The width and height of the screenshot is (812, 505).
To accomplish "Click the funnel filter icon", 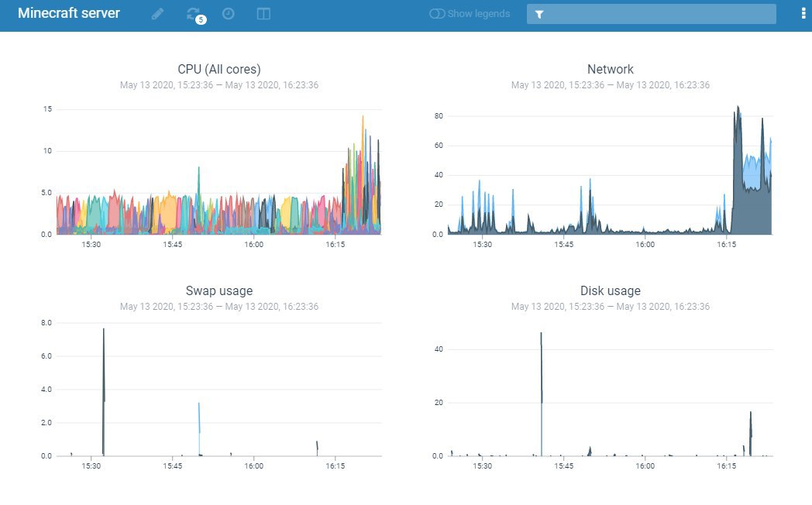I will (x=539, y=15).
